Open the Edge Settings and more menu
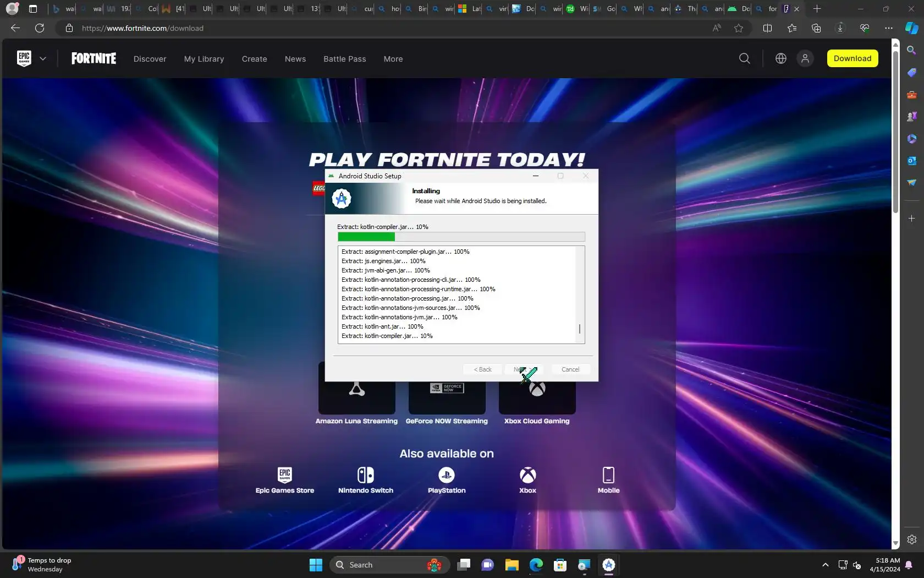Viewport: 924px width, 578px height. [889, 28]
